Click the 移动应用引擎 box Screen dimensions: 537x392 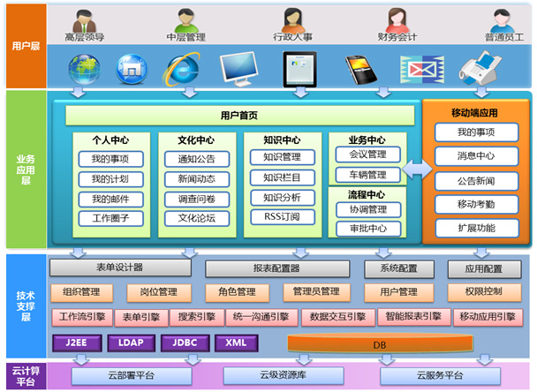[488, 317]
